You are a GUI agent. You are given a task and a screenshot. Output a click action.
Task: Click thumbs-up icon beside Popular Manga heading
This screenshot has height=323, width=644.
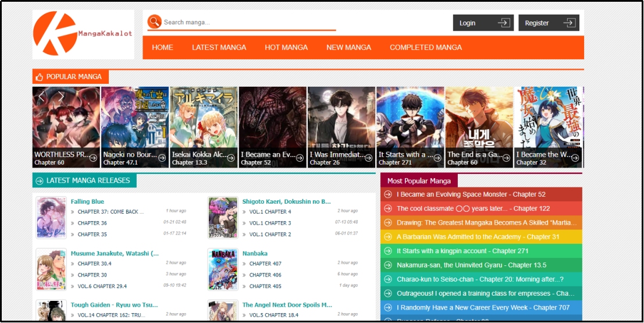40,77
